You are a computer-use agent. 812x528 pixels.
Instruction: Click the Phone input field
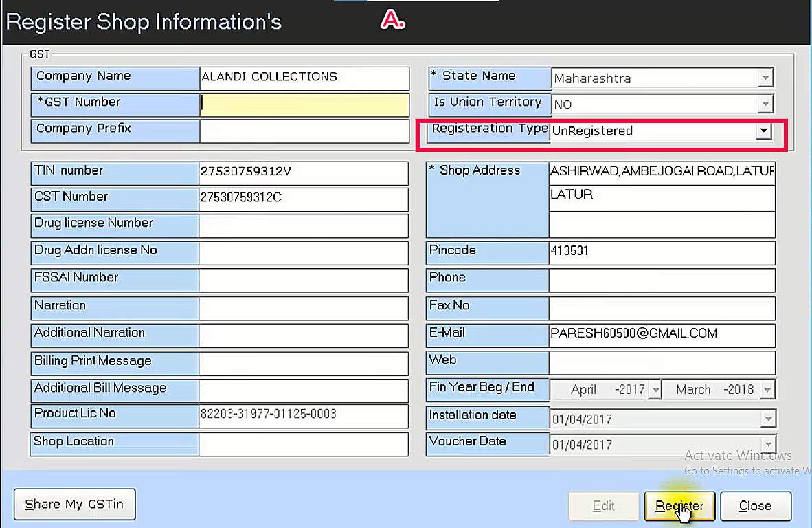[662, 280]
